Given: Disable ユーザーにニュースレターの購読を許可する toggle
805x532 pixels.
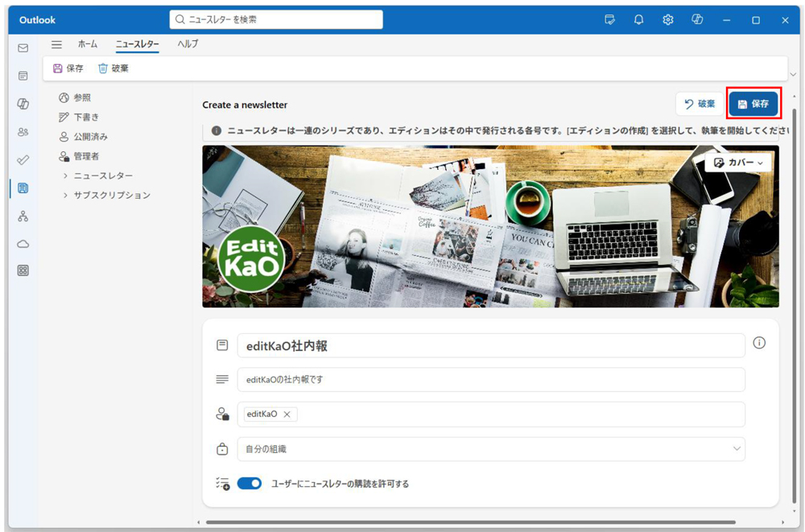Looking at the screenshot, I should point(250,483).
